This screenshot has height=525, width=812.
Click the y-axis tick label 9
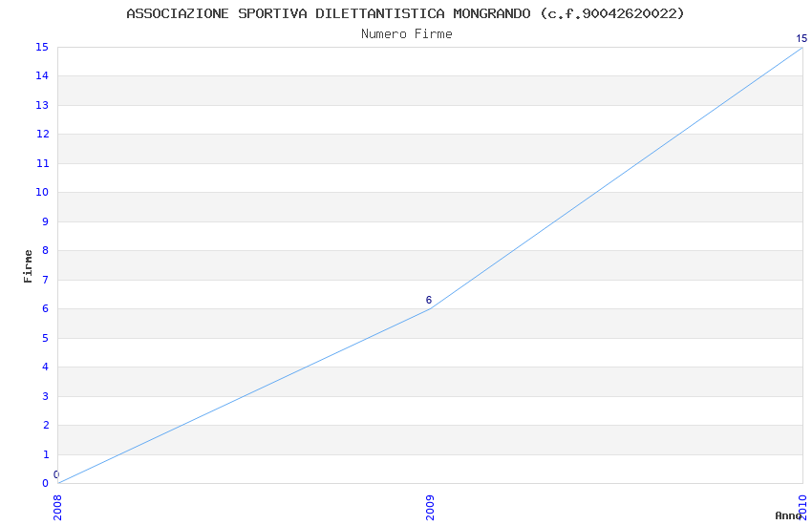46,221
